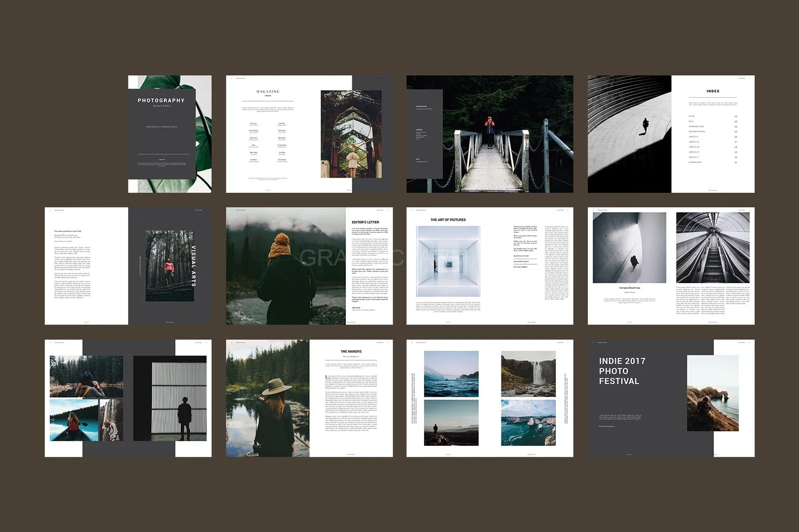Select the woman in hat lake photo

(x=268, y=398)
